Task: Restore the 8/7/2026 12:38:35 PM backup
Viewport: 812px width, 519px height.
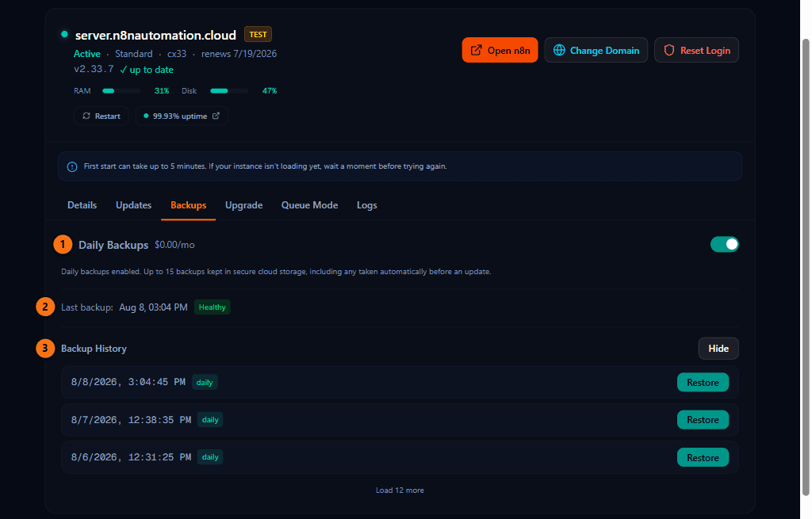Action: 703,420
